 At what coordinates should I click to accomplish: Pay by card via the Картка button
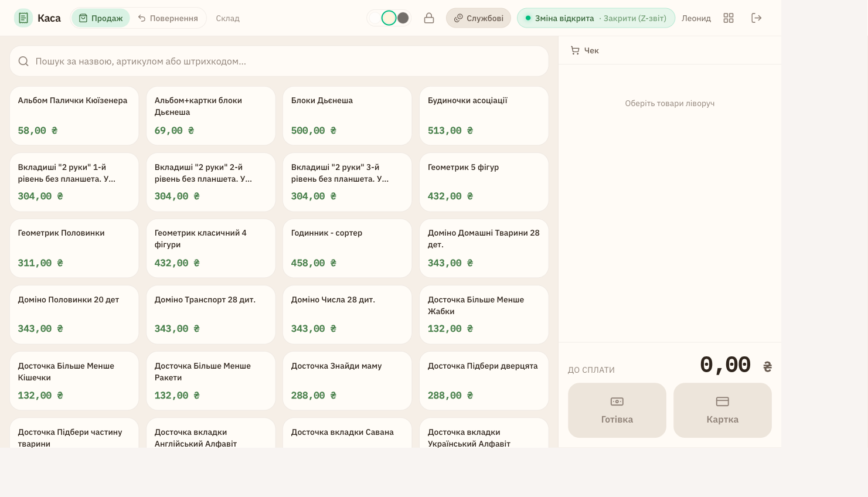coord(723,410)
